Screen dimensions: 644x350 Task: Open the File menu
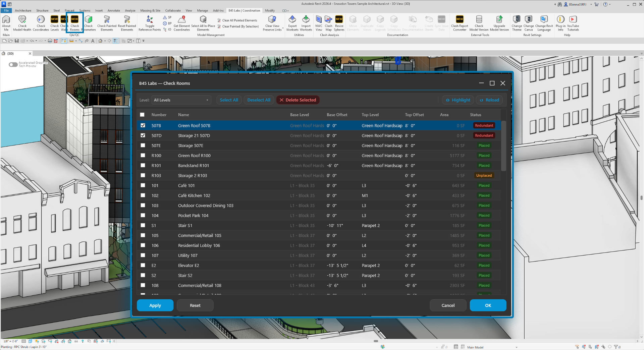(x=6, y=10)
